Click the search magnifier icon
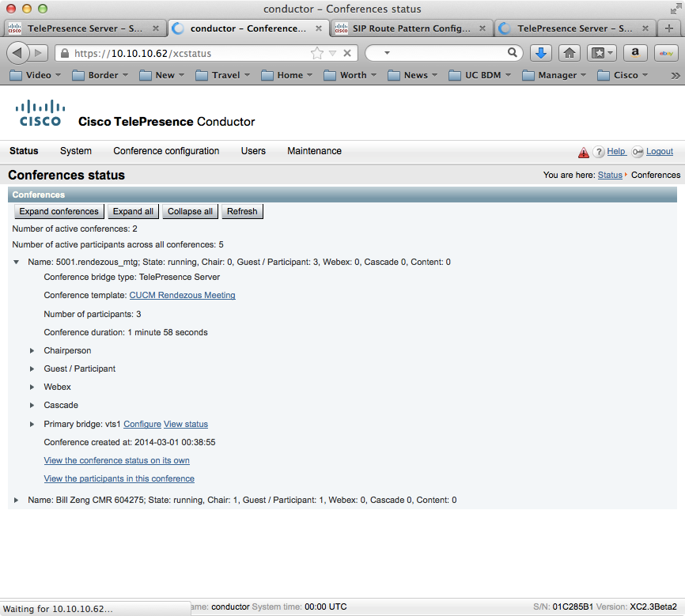The image size is (685, 616). coord(513,53)
